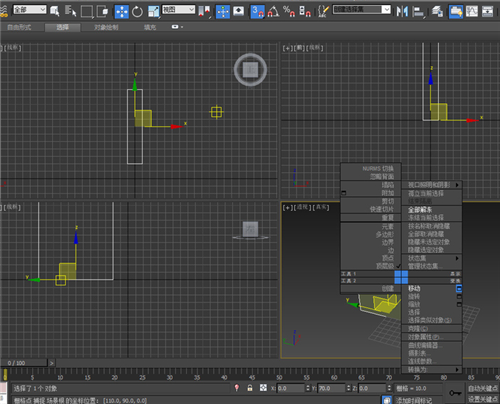
Task: Click the Mirror tool icon
Action: [x=402, y=11]
